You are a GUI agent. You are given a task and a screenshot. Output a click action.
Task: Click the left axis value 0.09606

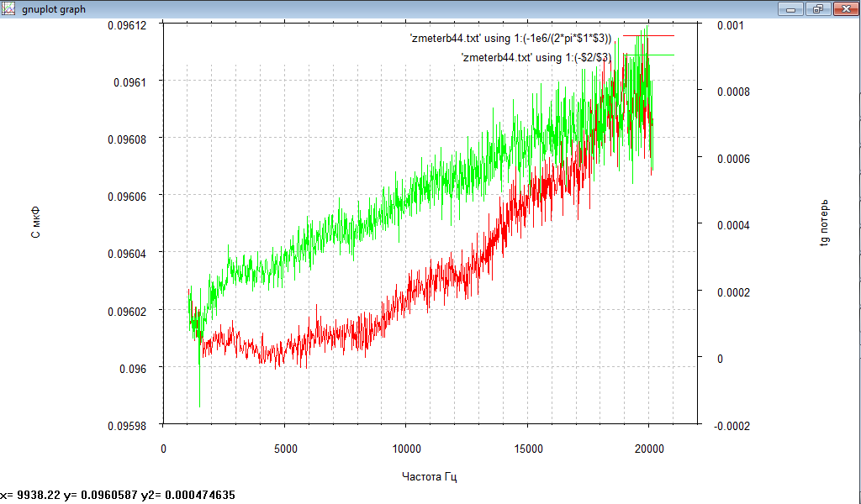point(127,197)
